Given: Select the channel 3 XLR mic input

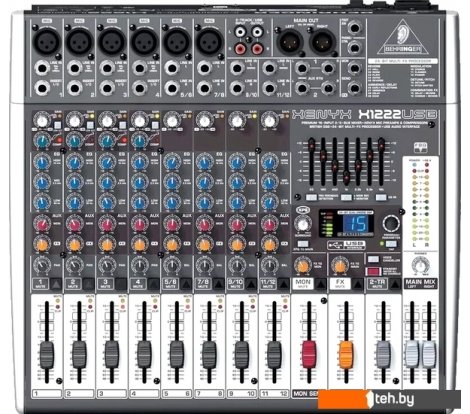Looking at the screenshot, I should pyautogui.click(x=111, y=42).
